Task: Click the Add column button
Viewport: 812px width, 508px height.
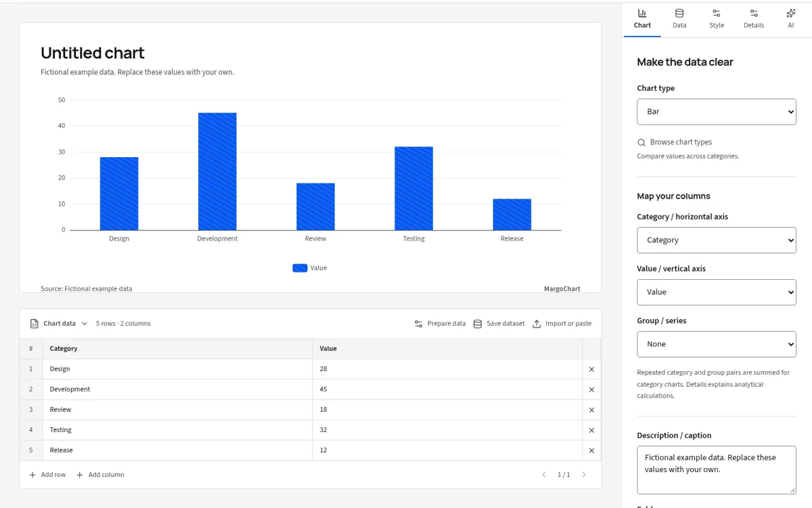Action: (x=100, y=475)
